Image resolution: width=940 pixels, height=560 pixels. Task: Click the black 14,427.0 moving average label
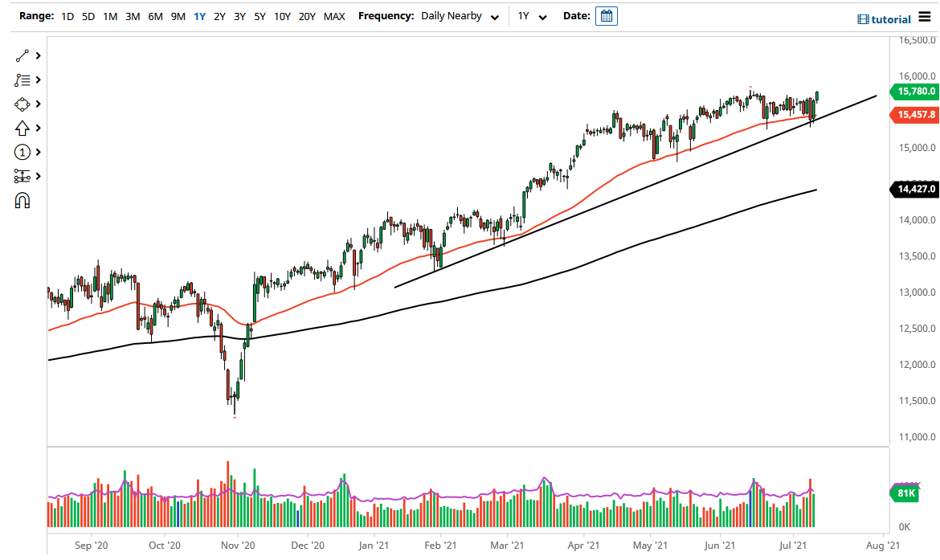[915, 189]
